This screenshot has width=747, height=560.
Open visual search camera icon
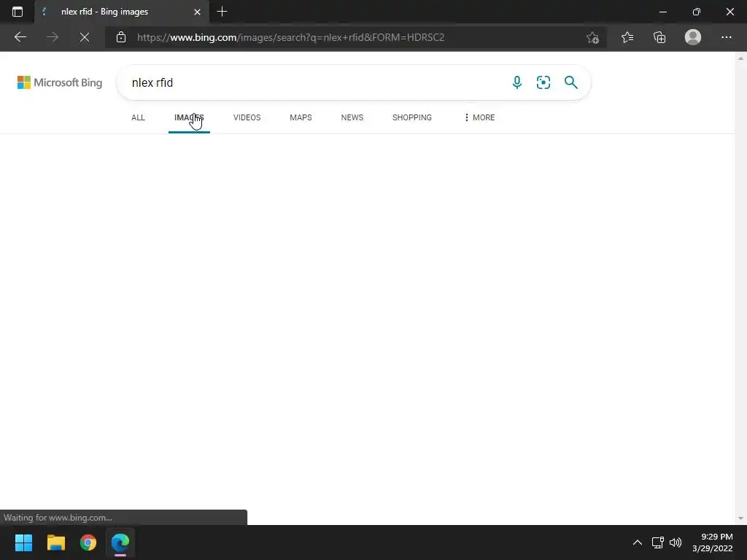543,82
